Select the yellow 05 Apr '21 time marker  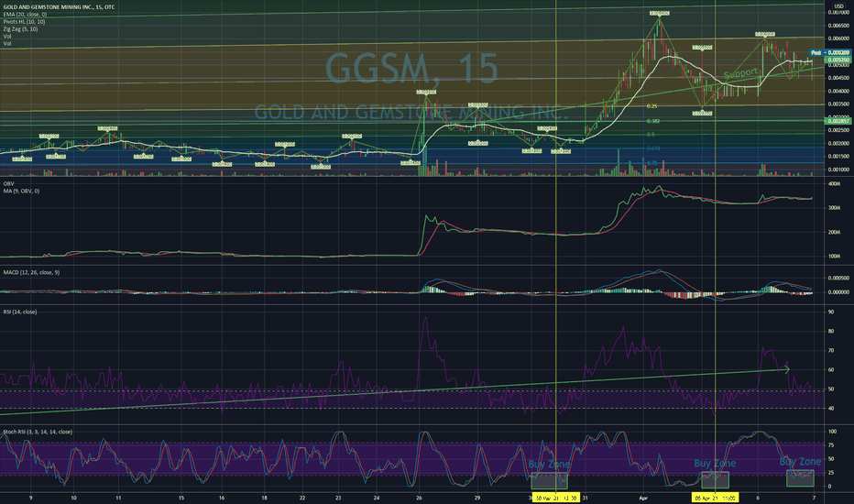click(715, 498)
